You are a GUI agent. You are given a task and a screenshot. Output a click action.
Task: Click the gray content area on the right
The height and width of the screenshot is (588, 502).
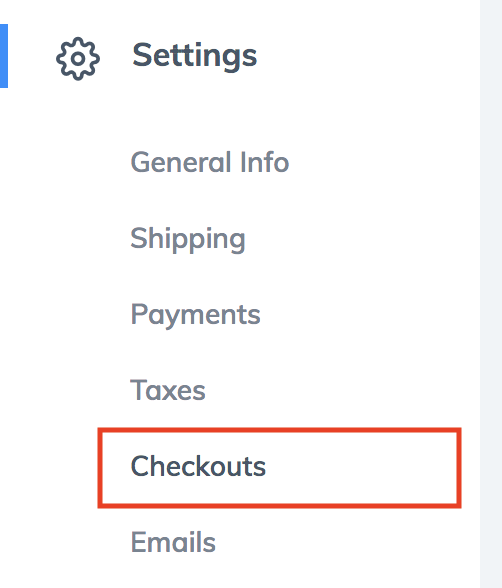pos(491,294)
